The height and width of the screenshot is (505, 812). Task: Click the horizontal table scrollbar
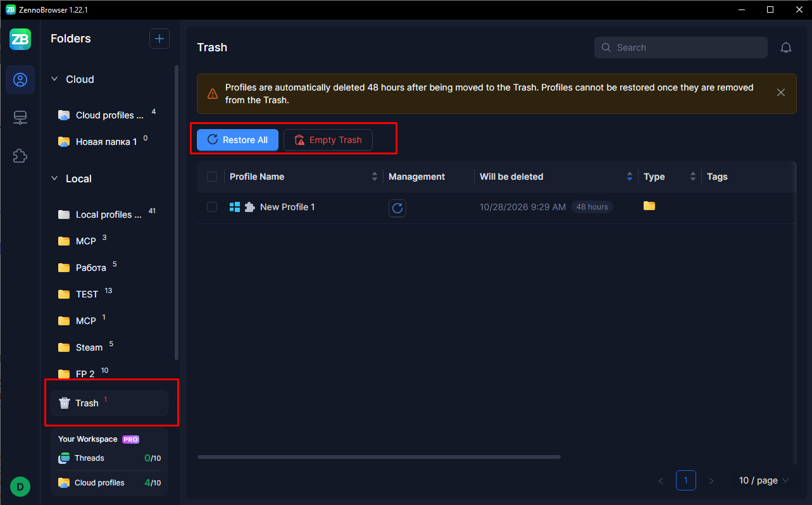click(378, 456)
